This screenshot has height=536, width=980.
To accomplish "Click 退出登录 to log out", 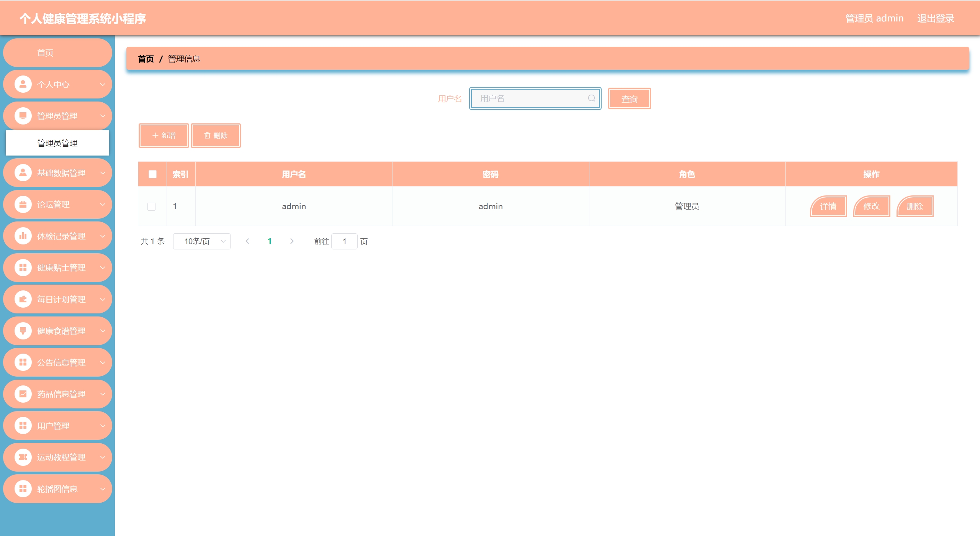I will click(x=935, y=18).
